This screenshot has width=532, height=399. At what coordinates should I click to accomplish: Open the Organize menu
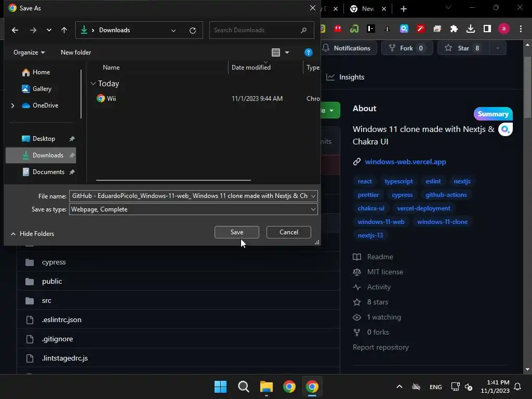(29, 52)
